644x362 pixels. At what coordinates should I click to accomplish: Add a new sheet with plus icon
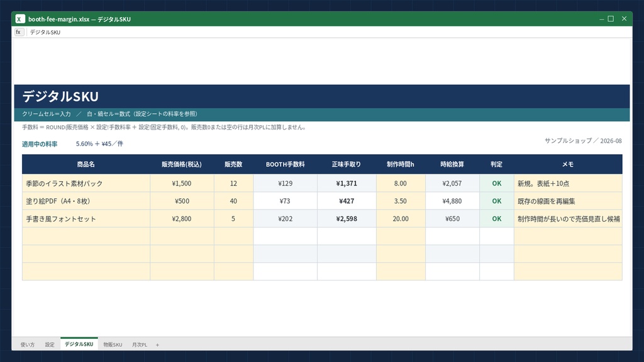157,345
